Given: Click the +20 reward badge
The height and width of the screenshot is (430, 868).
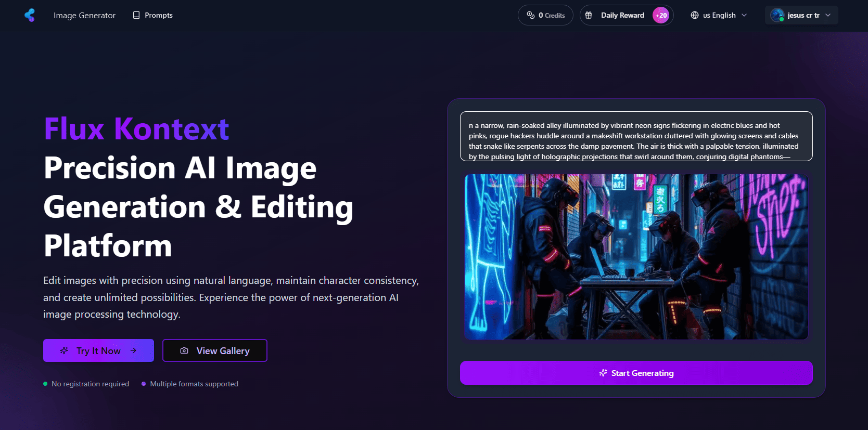Looking at the screenshot, I should pyautogui.click(x=661, y=15).
